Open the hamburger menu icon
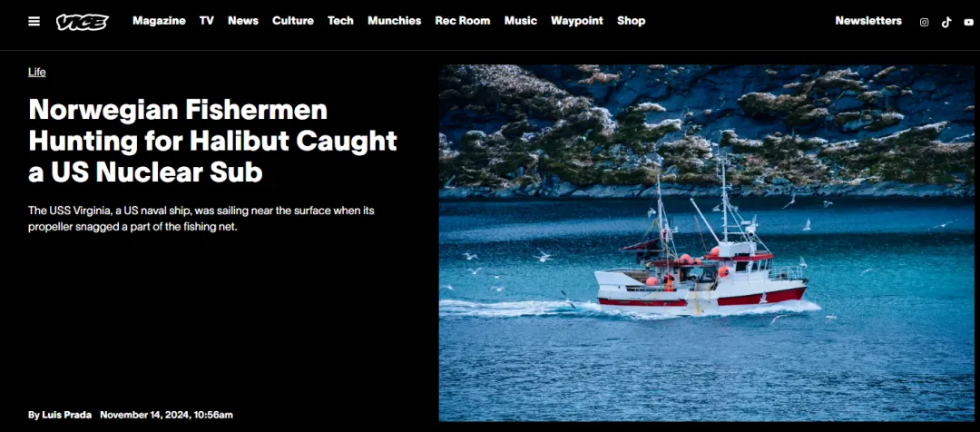 [34, 21]
